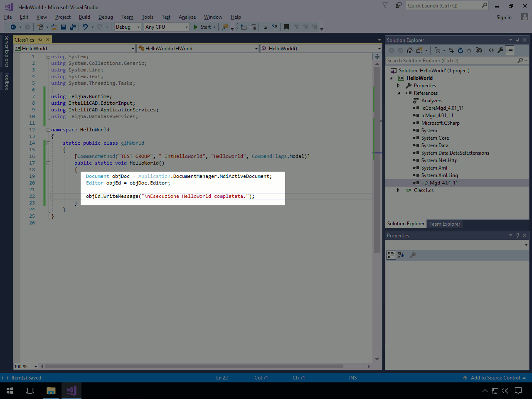The image size is (532, 399).
Task: Open the notifications flag icon in title bar
Action: click(385, 5)
